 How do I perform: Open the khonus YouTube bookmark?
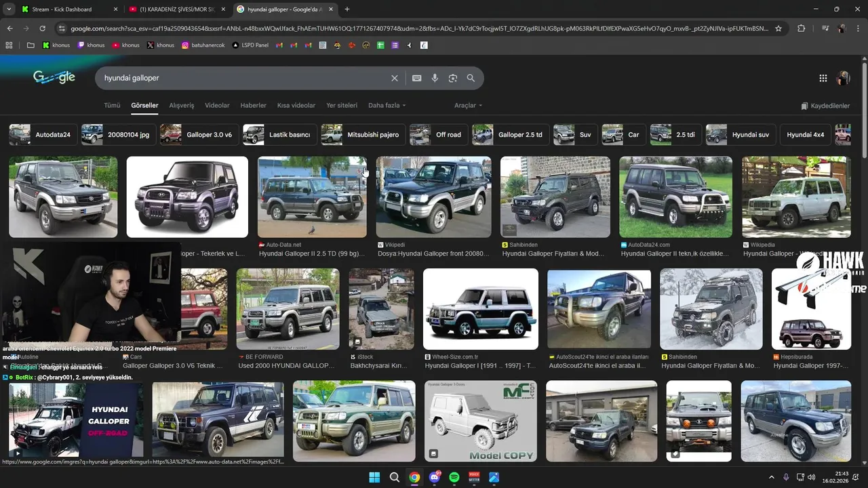click(125, 45)
